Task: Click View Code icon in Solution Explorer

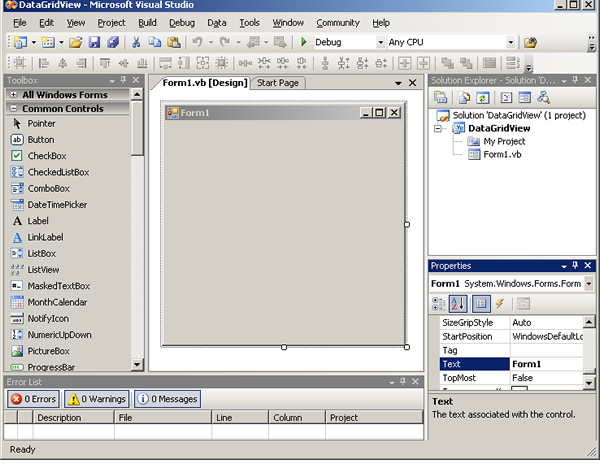Action: pos(506,98)
